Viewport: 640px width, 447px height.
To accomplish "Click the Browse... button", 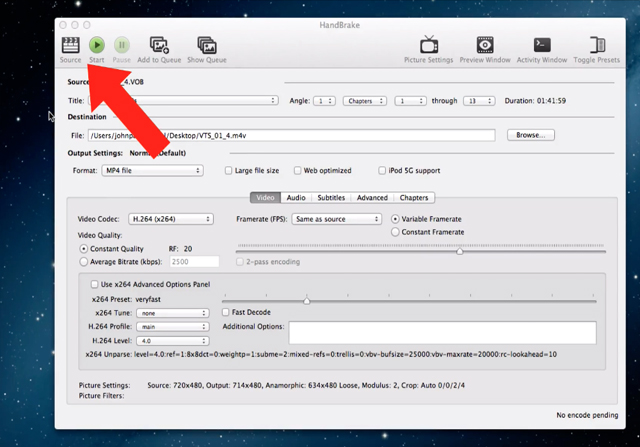I will (x=531, y=135).
